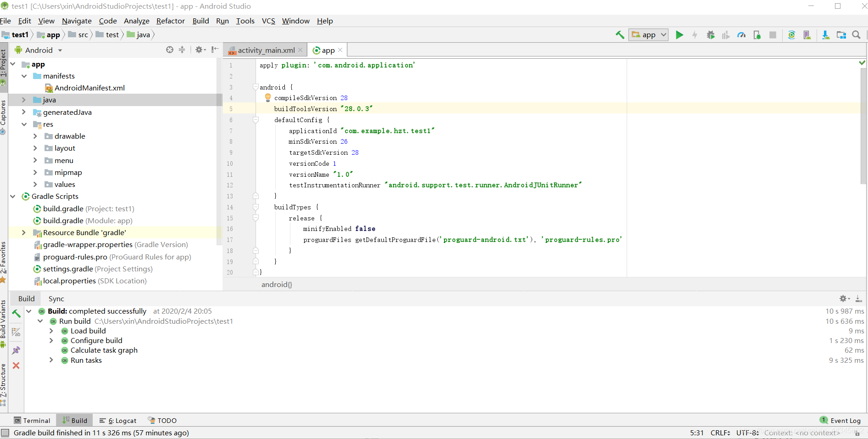Open the app run configuration dropdown

[x=648, y=35]
